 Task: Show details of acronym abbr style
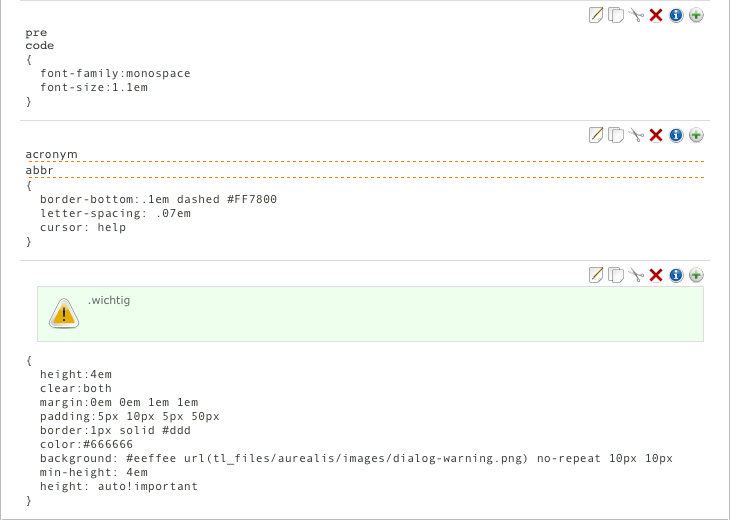pyautogui.click(x=676, y=135)
